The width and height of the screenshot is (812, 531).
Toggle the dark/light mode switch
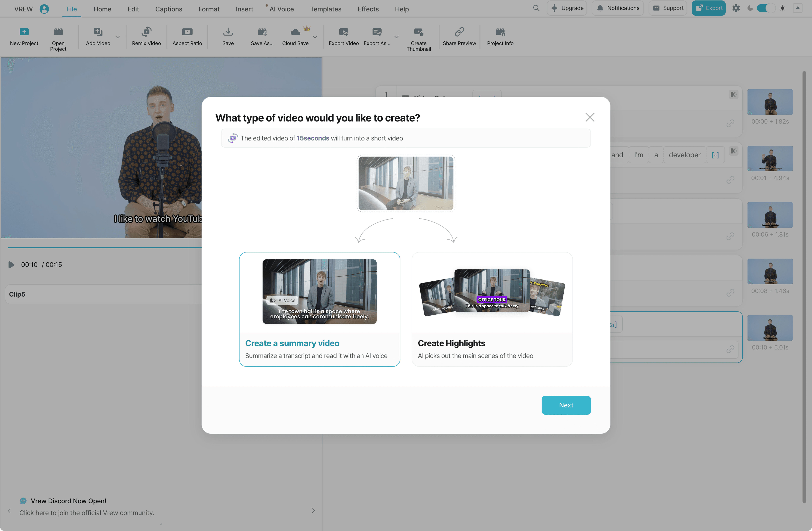[x=766, y=8]
